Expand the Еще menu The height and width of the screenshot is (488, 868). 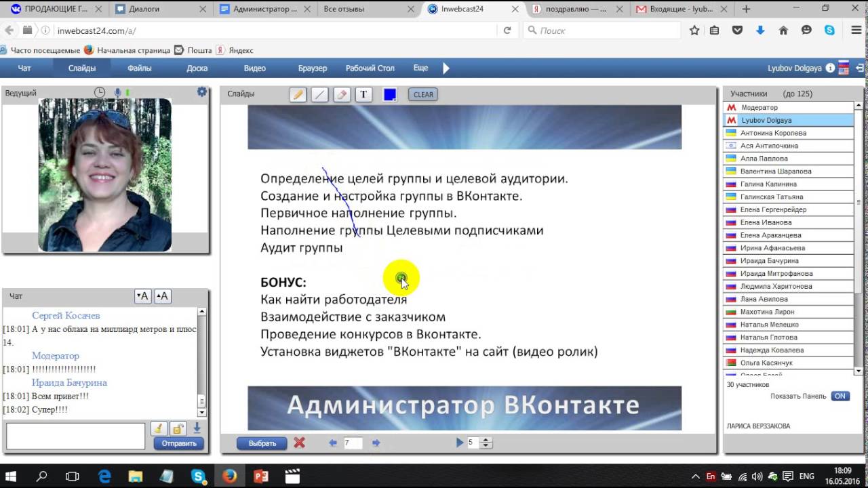tap(420, 68)
